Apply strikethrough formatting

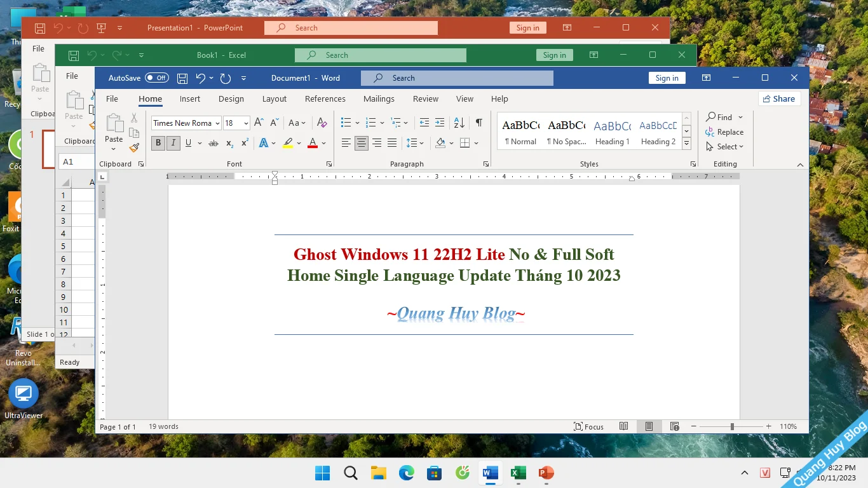pyautogui.click(x=214, y=143)
